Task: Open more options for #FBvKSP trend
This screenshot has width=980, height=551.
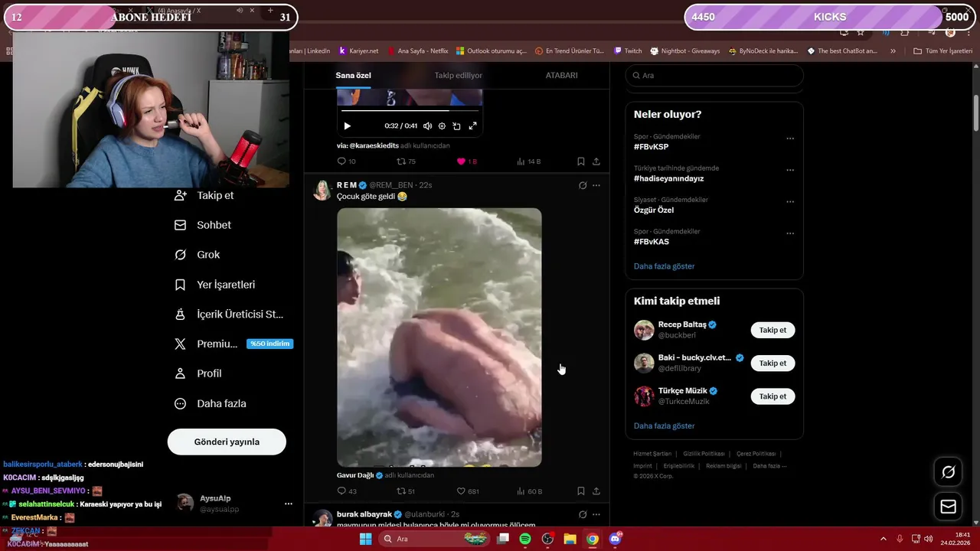Action: click(x=790, y=139)
